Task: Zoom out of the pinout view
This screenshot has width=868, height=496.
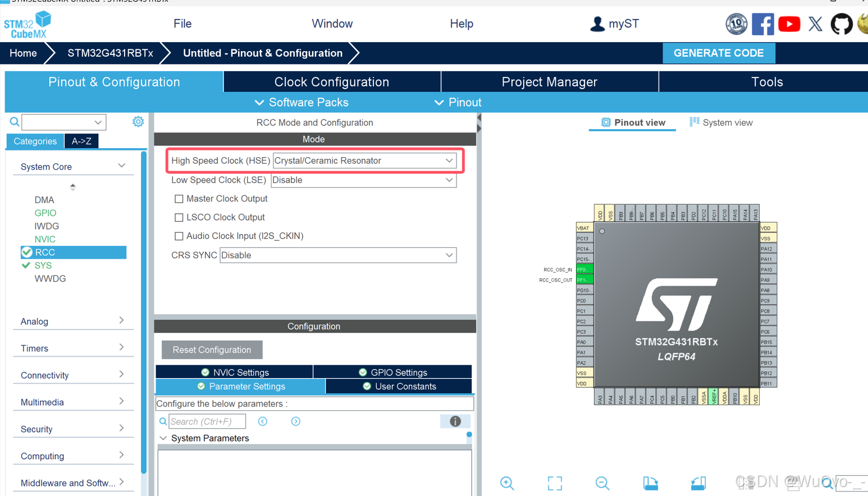Action: click(602, 483)
